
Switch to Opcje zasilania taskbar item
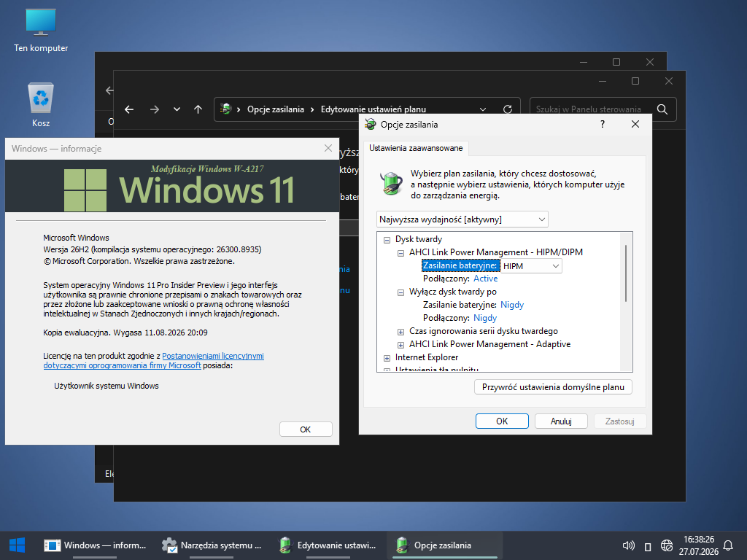(444, 545)
